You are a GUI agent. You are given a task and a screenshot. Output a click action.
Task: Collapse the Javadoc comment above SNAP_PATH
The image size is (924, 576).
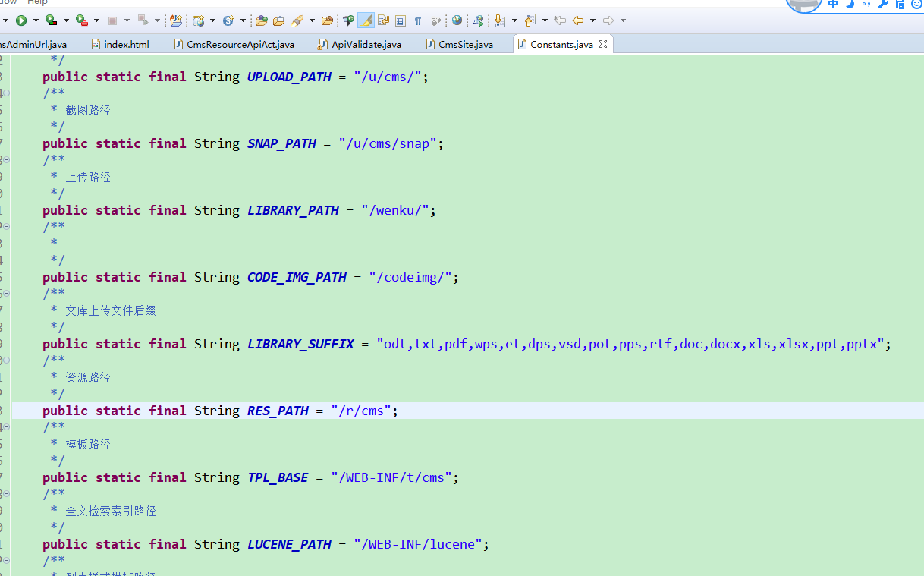coord(6,93)
